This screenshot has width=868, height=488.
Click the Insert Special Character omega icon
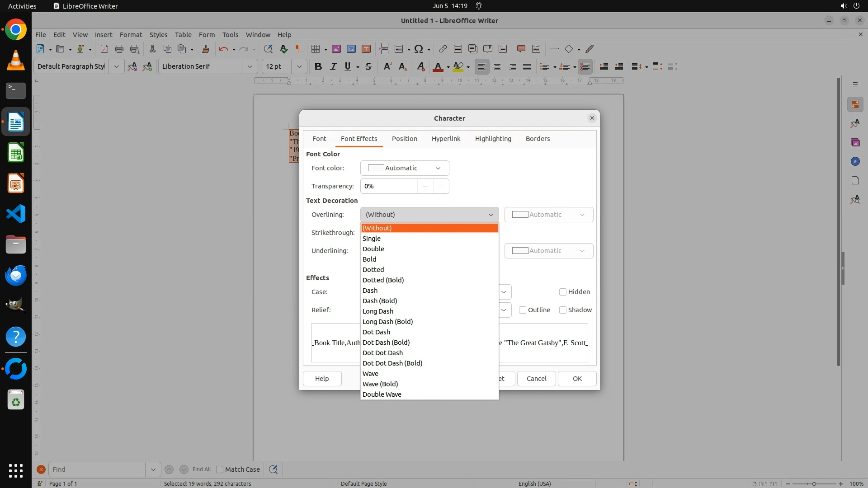pos(419,49)
